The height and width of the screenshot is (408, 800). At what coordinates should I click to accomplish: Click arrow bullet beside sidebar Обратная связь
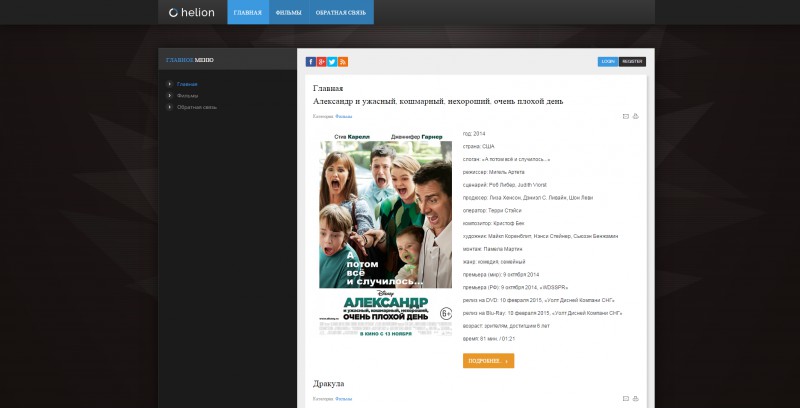[169, 107]
